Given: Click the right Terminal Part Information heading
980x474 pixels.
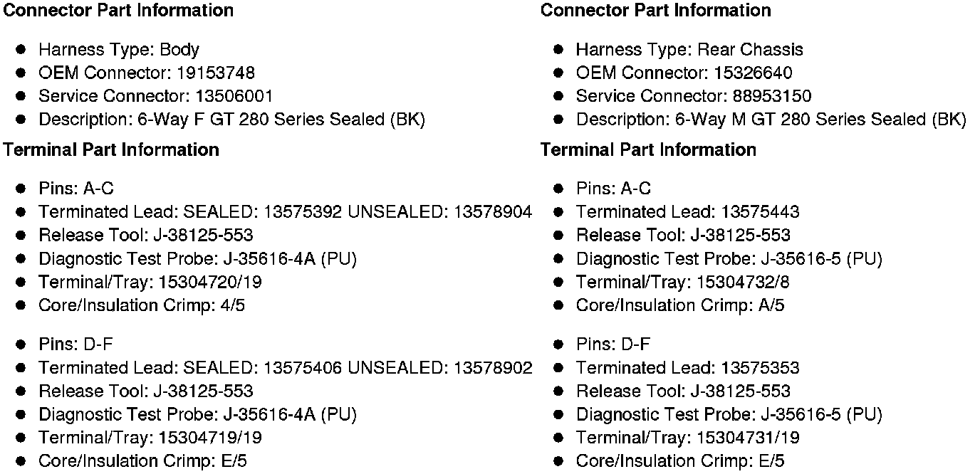Looking at the screenshot, I should (x=648, y=150).
